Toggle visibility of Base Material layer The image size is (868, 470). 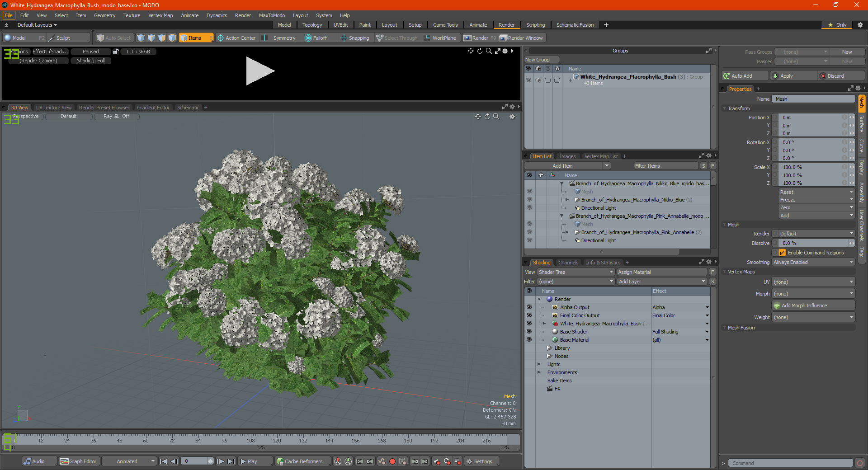[529, 340]
